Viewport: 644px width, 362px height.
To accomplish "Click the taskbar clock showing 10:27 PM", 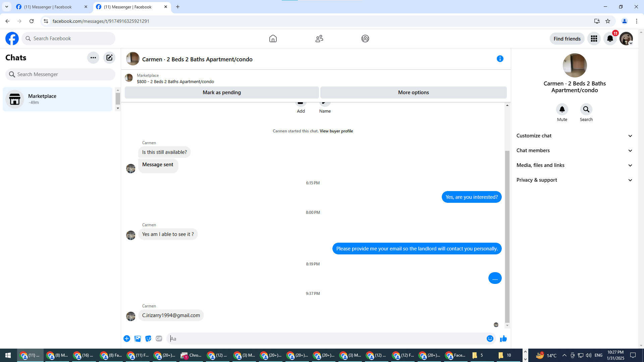I will (615, 355).
